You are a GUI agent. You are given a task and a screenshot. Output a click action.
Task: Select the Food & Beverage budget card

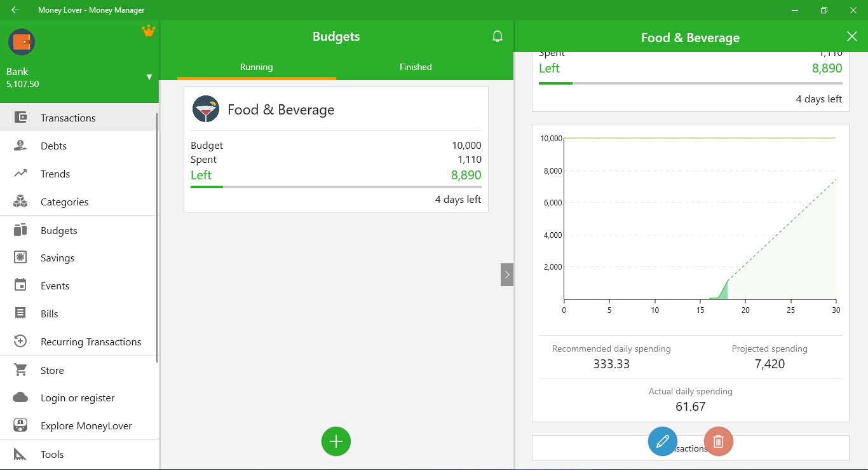coord(336,149)
